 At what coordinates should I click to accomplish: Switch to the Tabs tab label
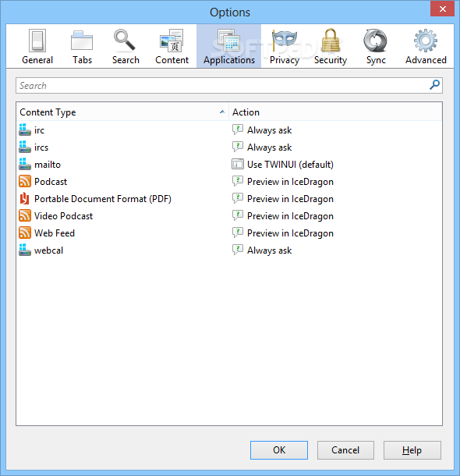click(x=82, y=60)
